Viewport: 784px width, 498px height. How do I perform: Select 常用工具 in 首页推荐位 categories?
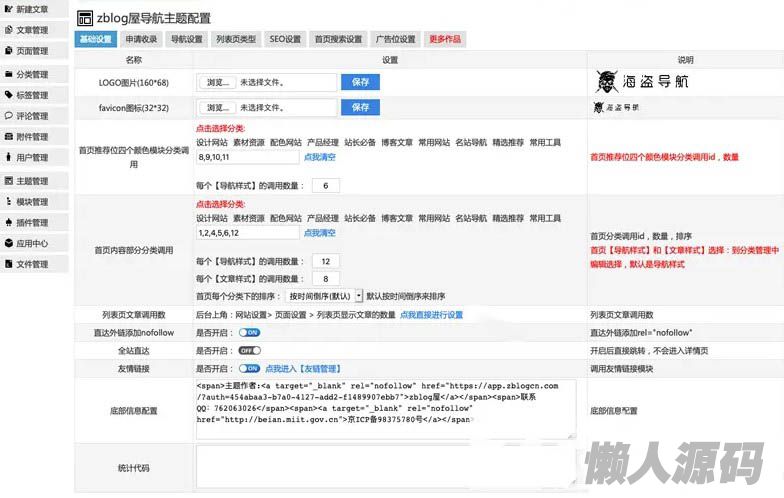[545, 142]
